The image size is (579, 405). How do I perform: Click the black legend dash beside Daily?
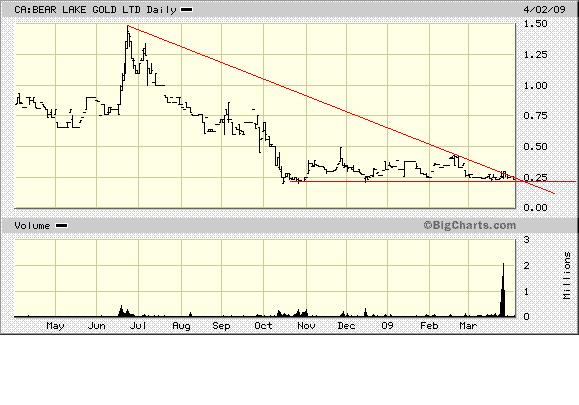pos(186,10)
